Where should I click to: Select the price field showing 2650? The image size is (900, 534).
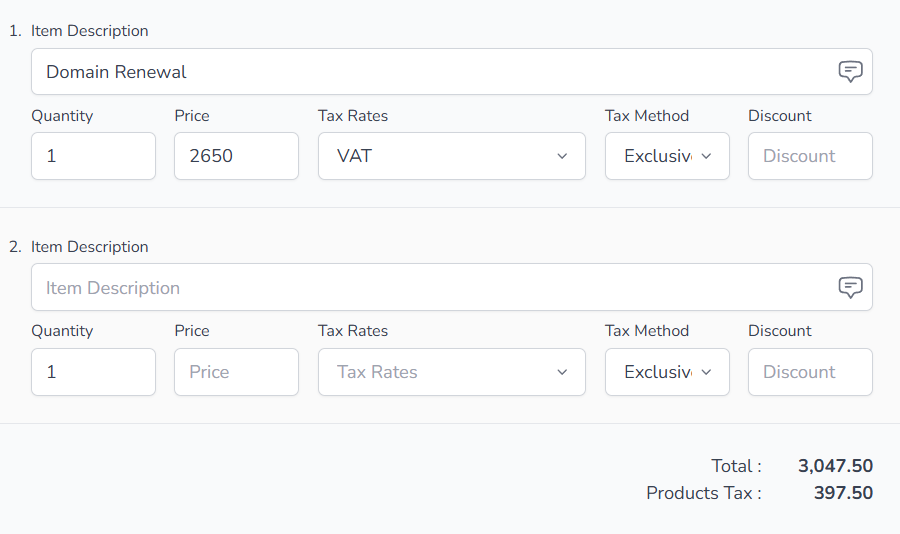coord(236,156)
